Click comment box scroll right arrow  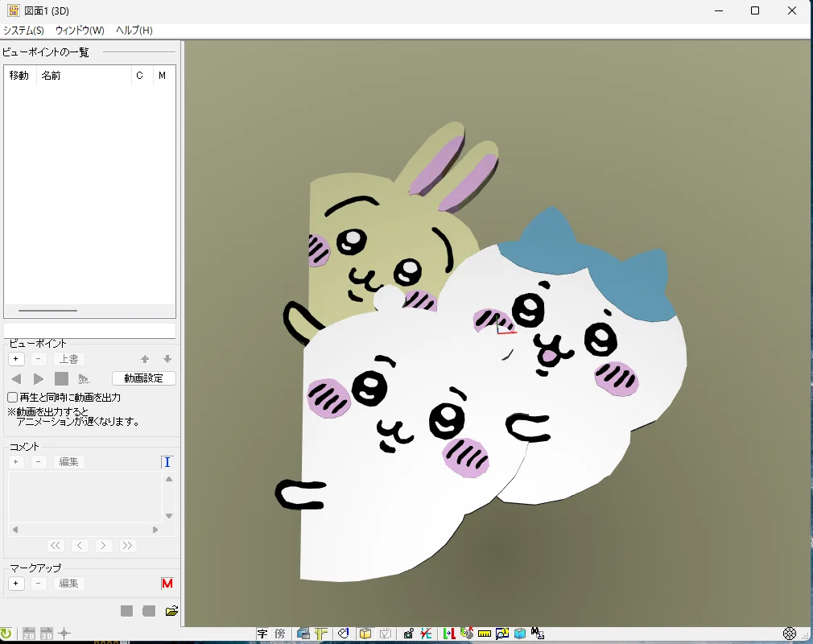click(155, 530)
